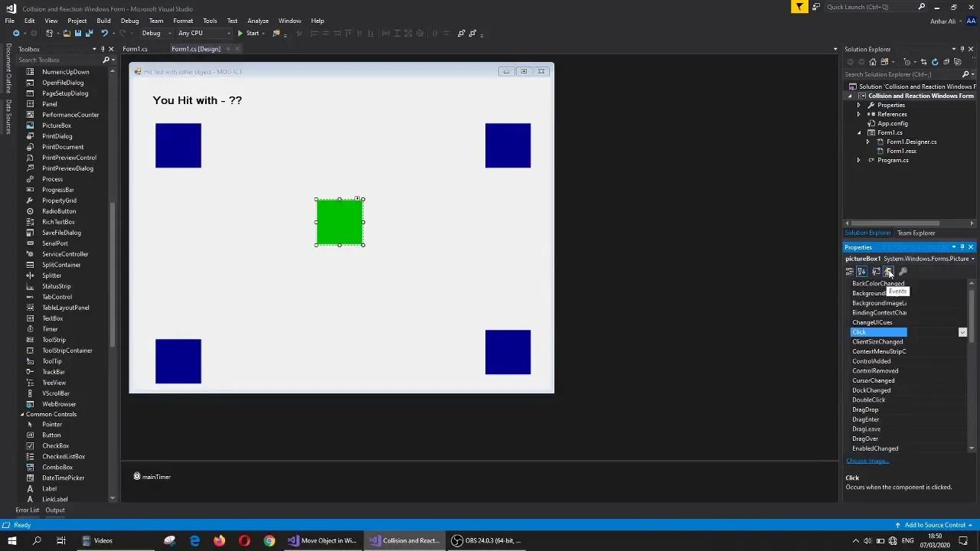Open the Click event handler dropdown
The width and height of the screenshot is (980, 551).
tap(962, 332)
